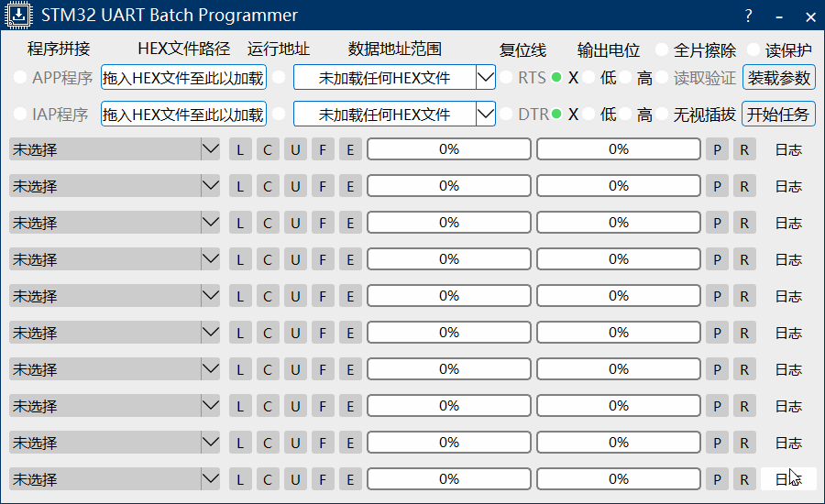Click the STM32 programmer app icon in title bar
The height and width of the screenshot is (504, 825).
pyautogui.click(x=18, y=15)
